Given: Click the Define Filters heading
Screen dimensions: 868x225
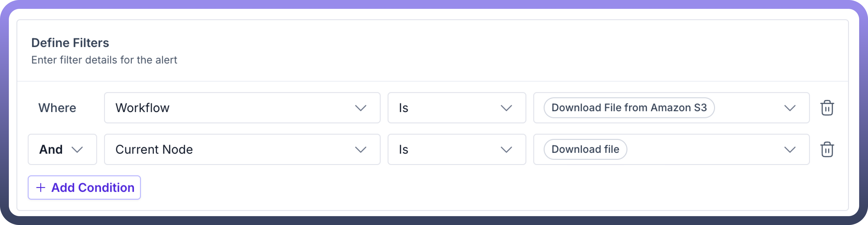Looking at the screenshot, I should pos(70,43).
